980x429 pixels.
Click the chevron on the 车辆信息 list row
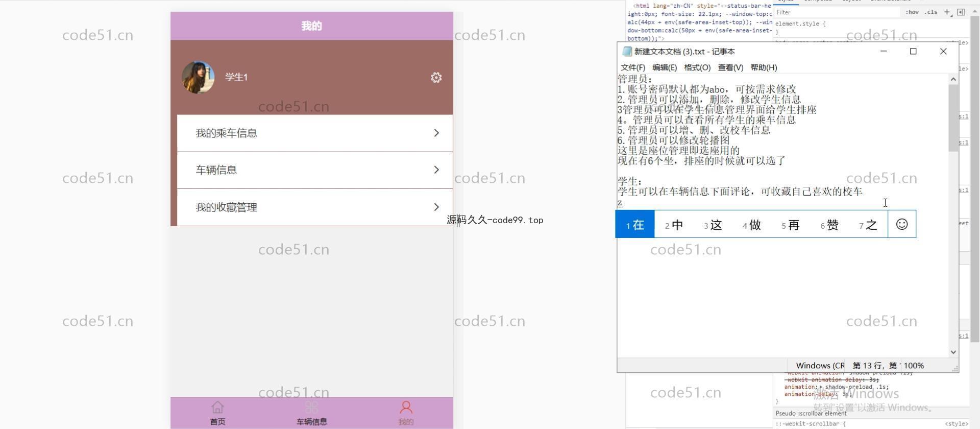coord(436,170)
